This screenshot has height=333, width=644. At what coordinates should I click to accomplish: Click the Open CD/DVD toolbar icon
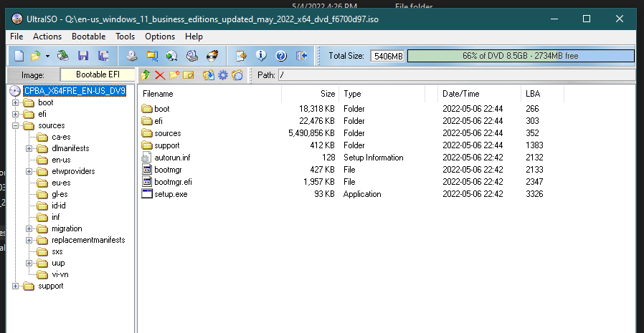(x=63, y=56)
